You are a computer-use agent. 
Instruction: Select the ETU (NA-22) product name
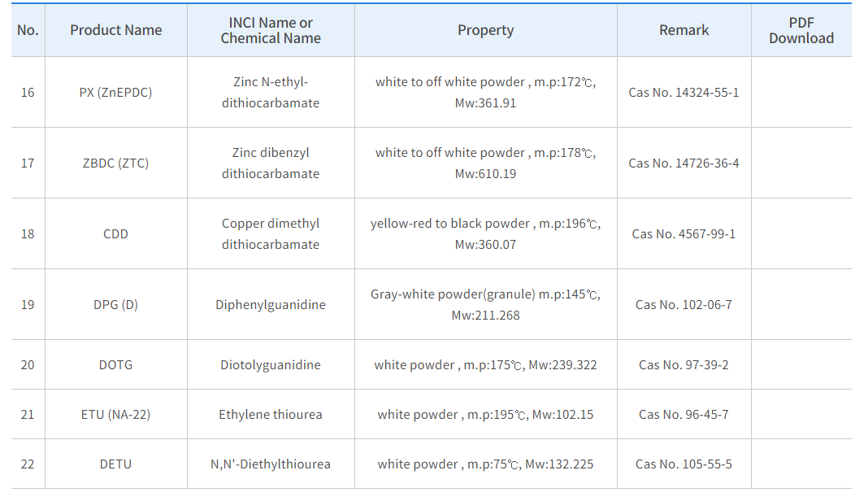(x=115, y=414)
